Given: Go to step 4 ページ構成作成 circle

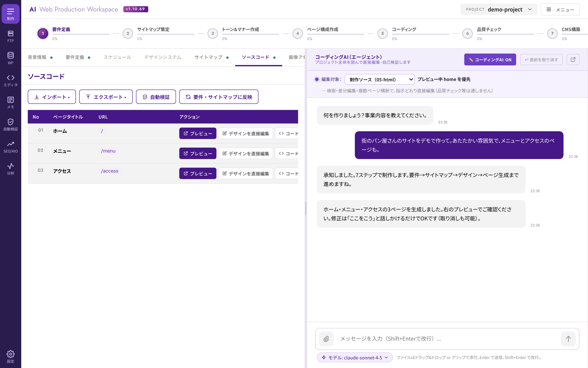Looking at the screenshot, I should tap(298, 33).
